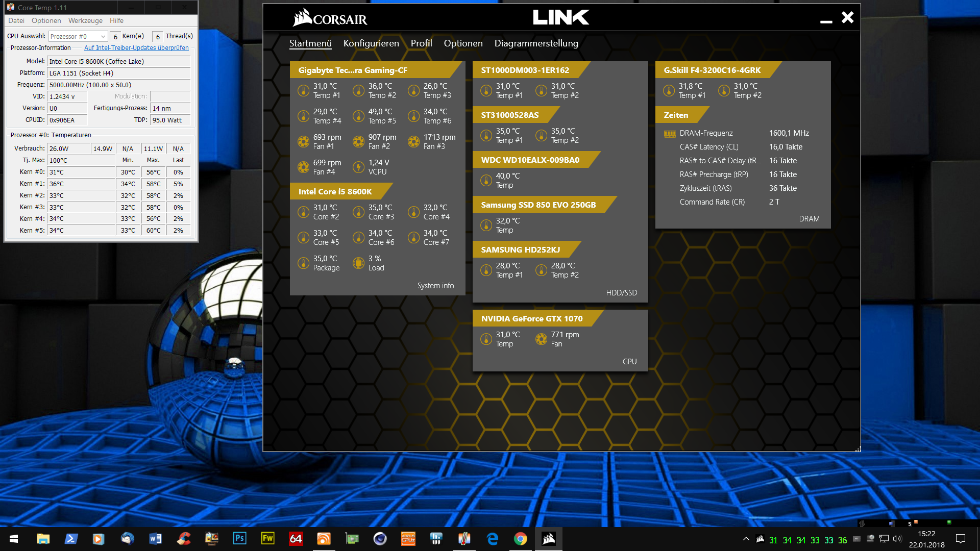Click the DRAM-Frequenz memory icon
This screenshot has height=551, width=980.
[669, 134]
